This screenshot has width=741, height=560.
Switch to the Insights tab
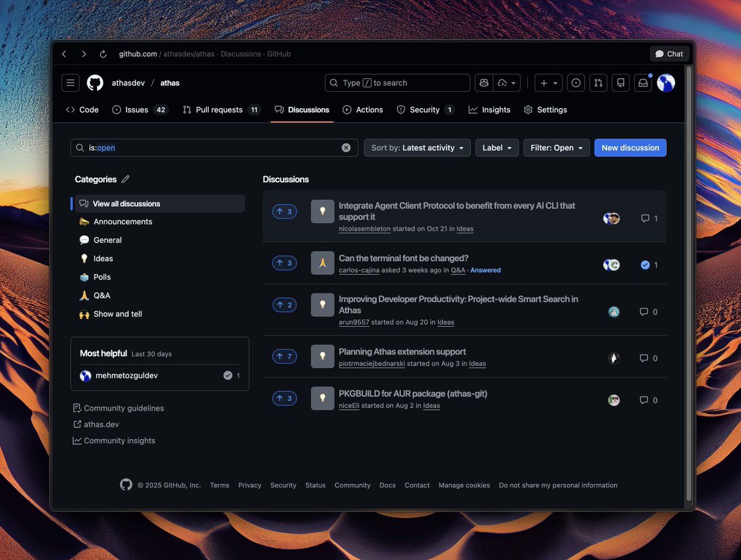(490, 110)
